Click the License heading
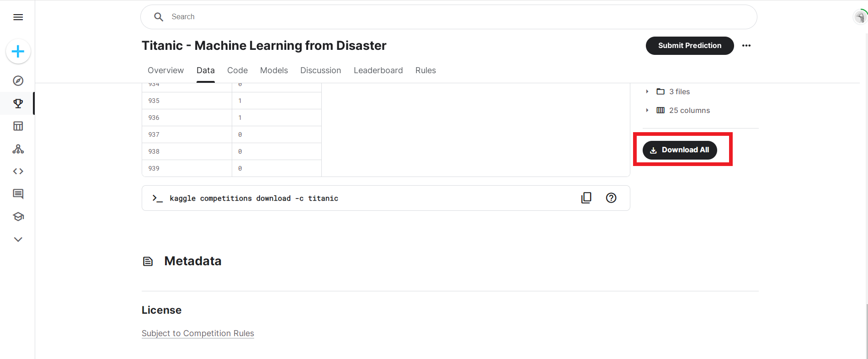 (x=162, y=310)
